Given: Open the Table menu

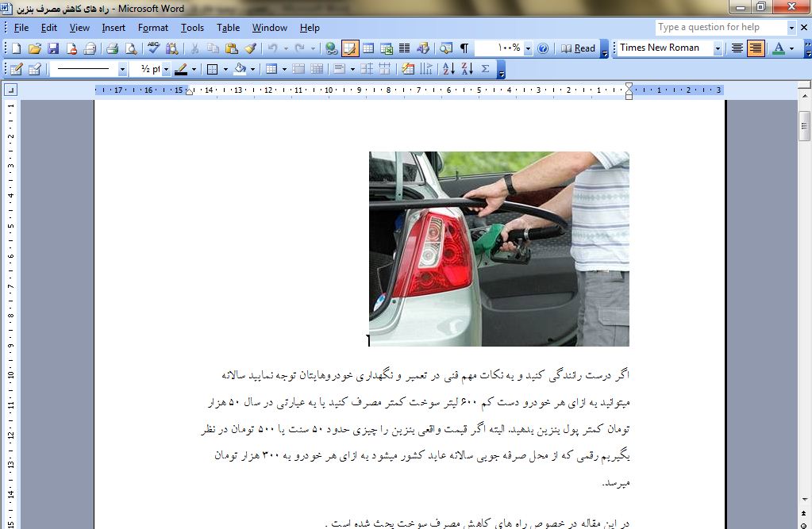Looking at the screenshot, I should (x=228, y=28).
